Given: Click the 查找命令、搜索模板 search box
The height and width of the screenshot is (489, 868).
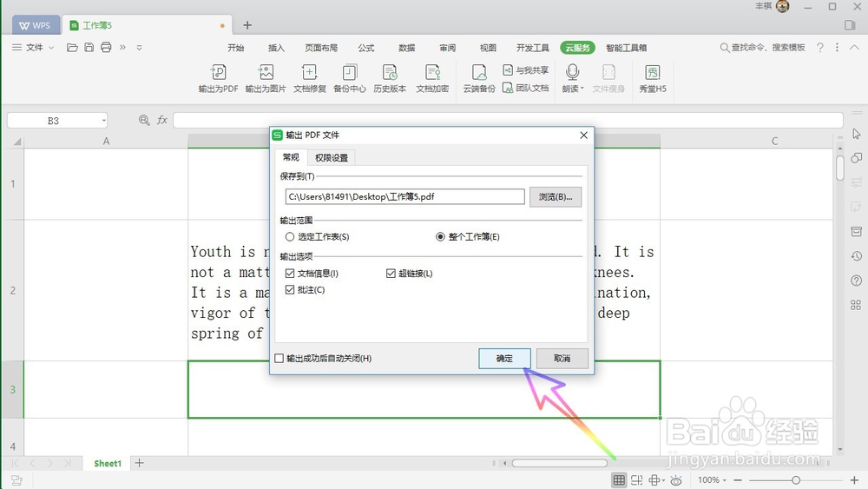Looking at the screenshot, I should tap(762, 48).
